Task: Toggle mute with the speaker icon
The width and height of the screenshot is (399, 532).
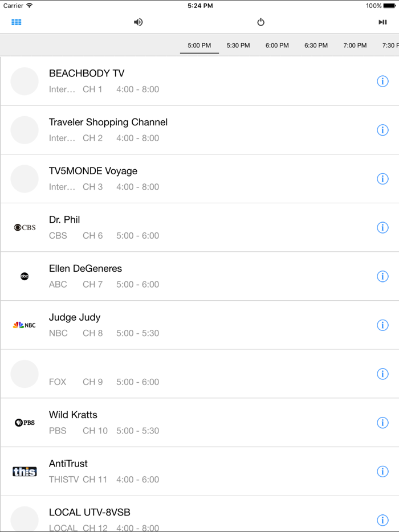Action: pyautogui.click(x=138, y=22)
